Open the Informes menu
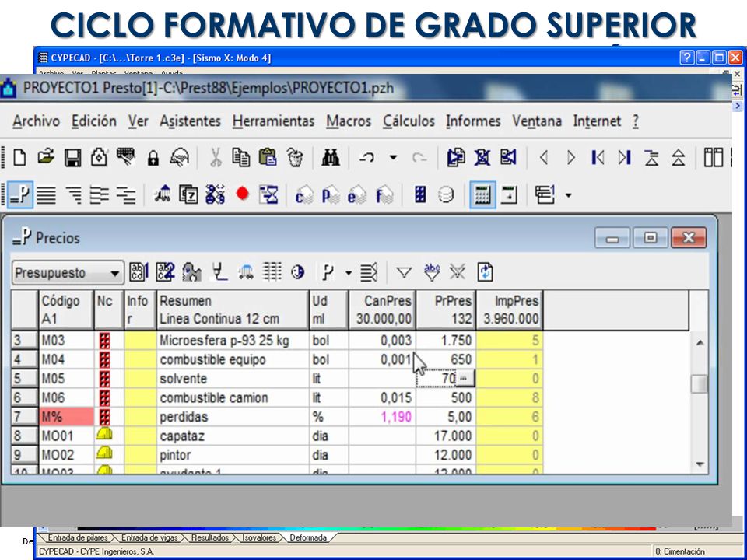The height and width of the screenshot is (560, 747). 473,121
